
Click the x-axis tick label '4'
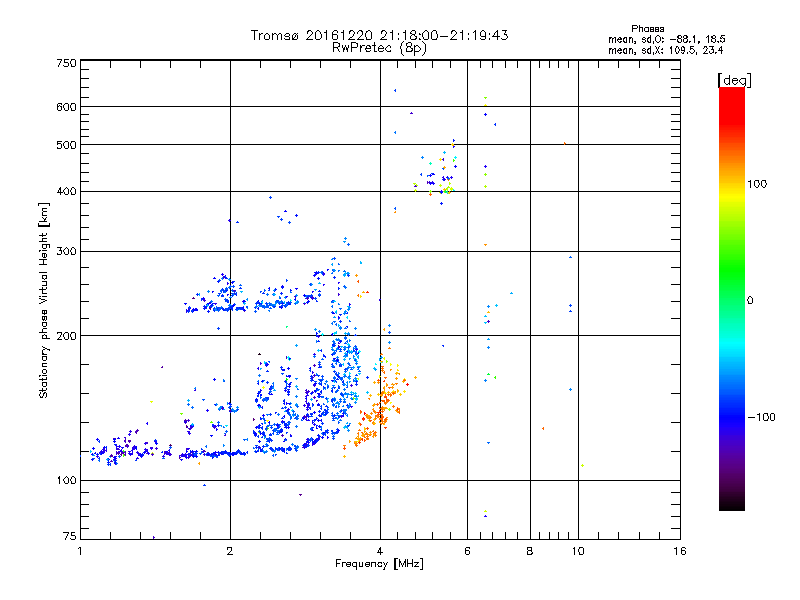click(x=380, y=551)
